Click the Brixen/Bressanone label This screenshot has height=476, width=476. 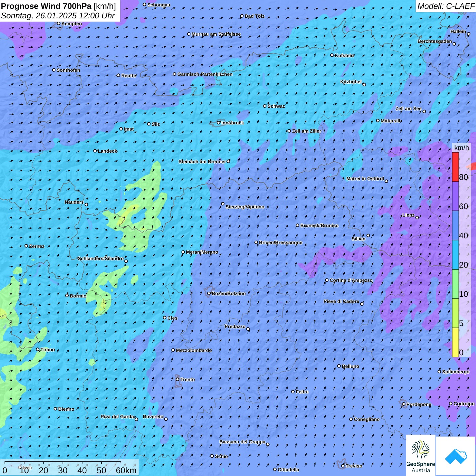pyautogui.click(x=280, y=242)
